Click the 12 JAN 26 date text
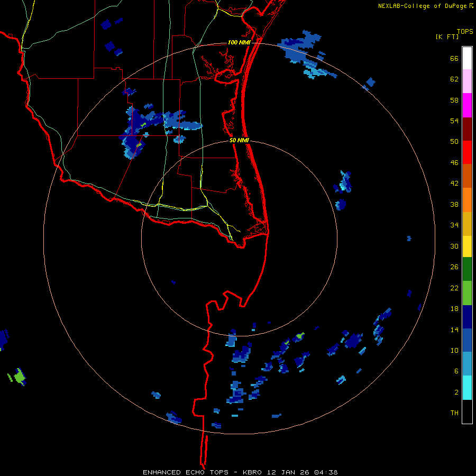 point(289,472)
